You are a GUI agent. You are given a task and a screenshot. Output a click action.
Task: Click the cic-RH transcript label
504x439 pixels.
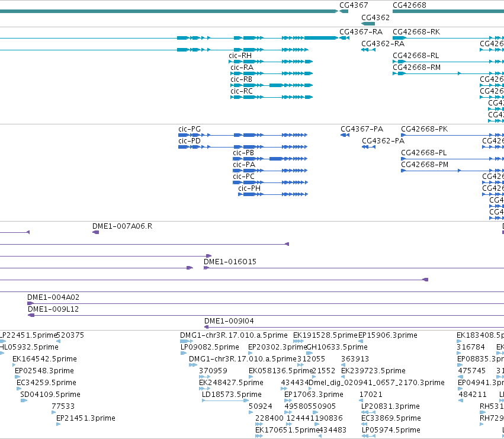pos(240,56)
